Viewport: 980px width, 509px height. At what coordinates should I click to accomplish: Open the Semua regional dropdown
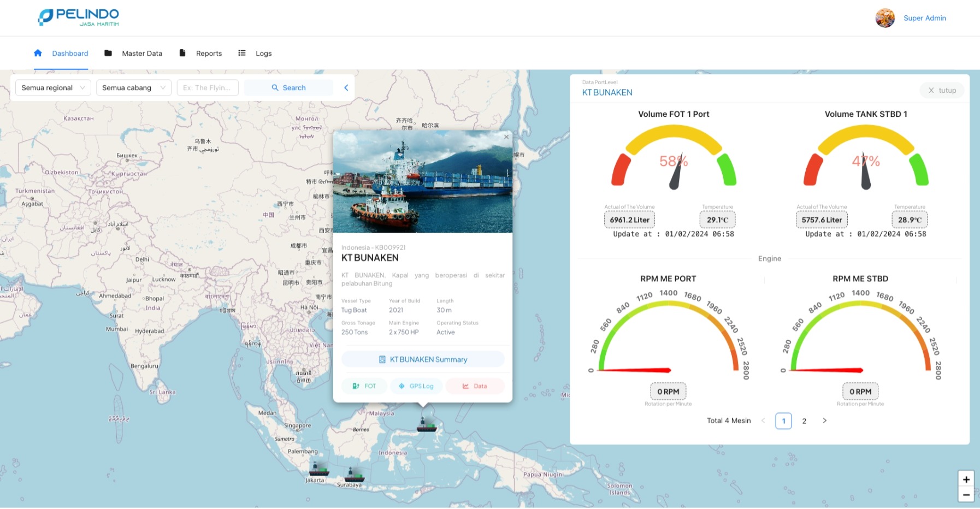[x=53, y=87]
